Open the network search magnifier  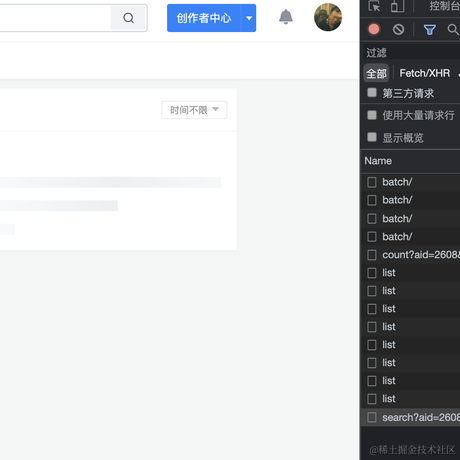coord(453,29)
